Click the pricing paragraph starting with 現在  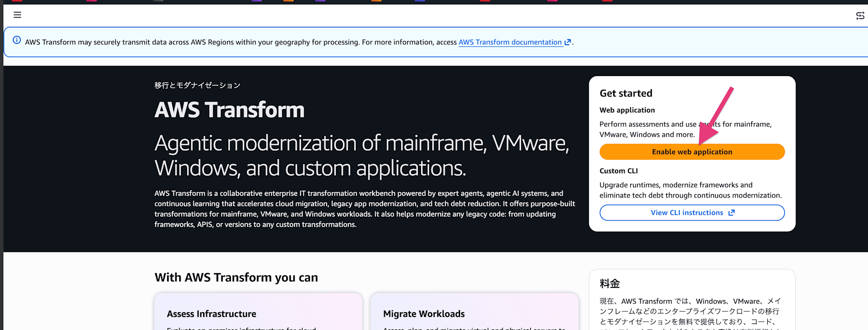(690, 313)
